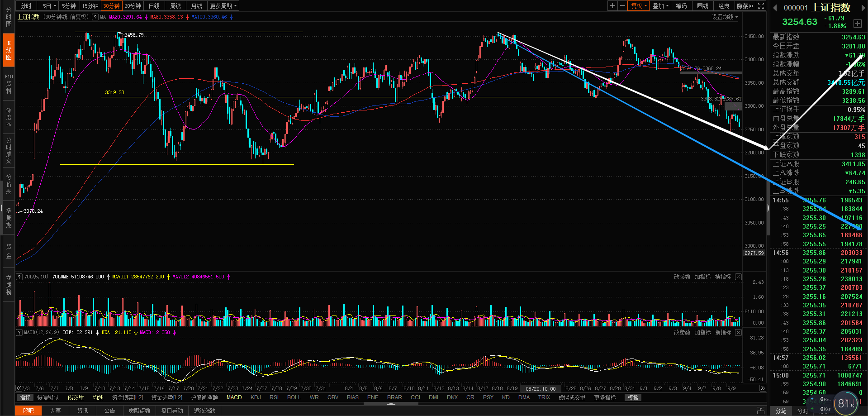868x416 pixels.
Task: Close the MACD indicator panel
Action: [x=738, y=332]
